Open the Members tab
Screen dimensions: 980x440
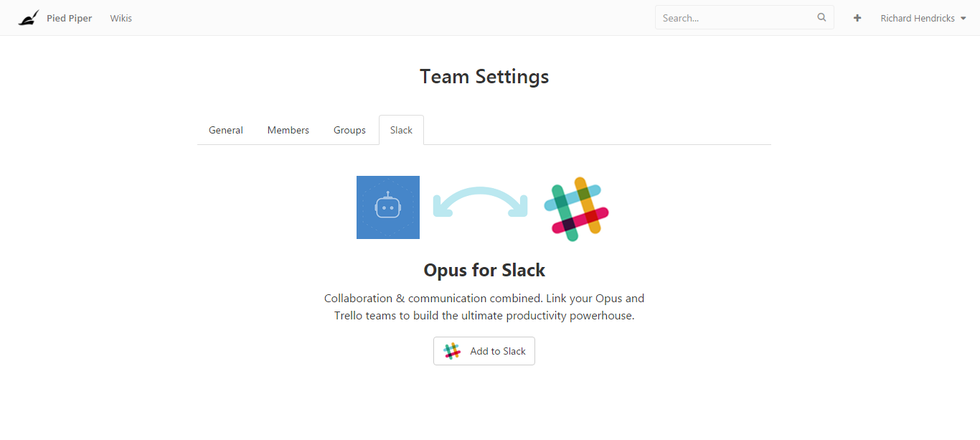coord(288,130)
